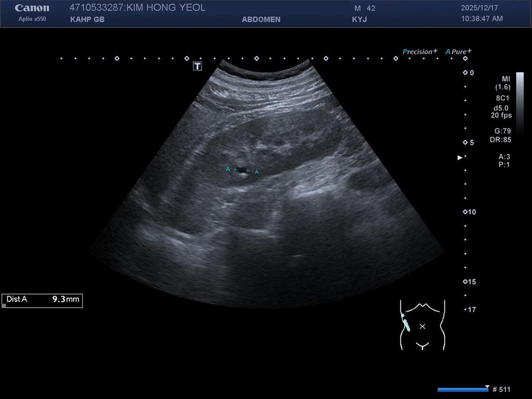Click the DR:85 dynamic range readout
532x399 pixels.
[x=500, y=140]
